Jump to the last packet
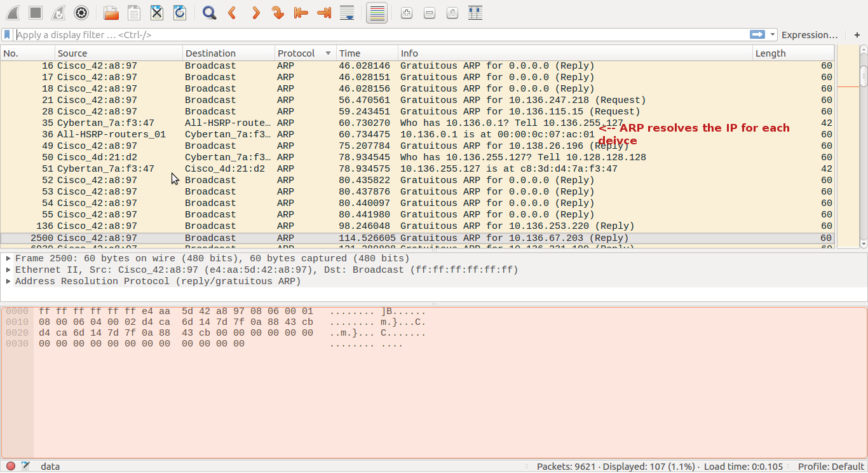Screen dimensions: 868x473 click(x=323, y=13)
